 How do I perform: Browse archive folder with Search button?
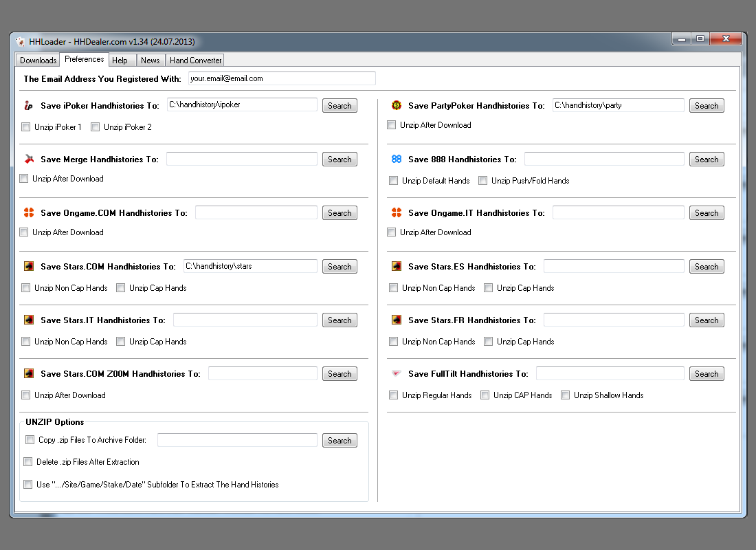click(x=340, y=441)
